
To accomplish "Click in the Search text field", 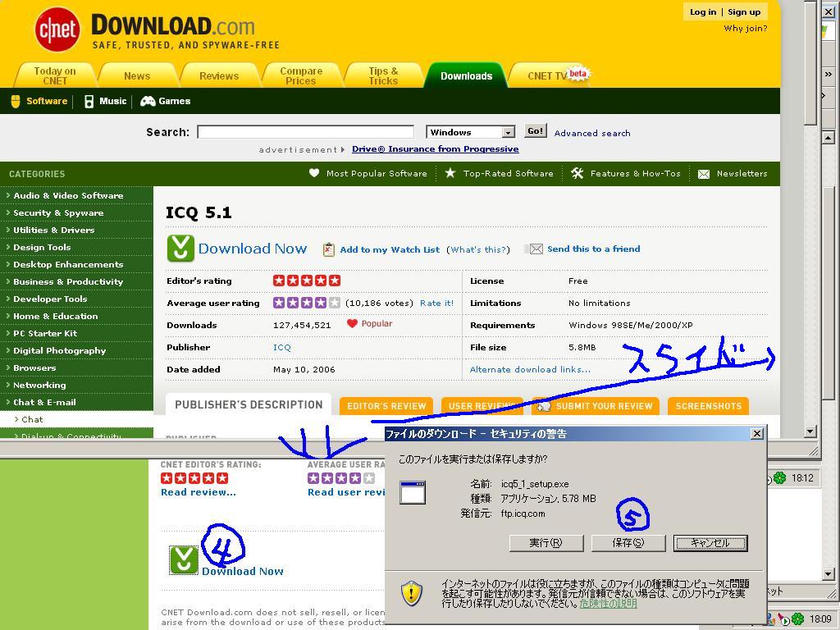I will (305, 132).
